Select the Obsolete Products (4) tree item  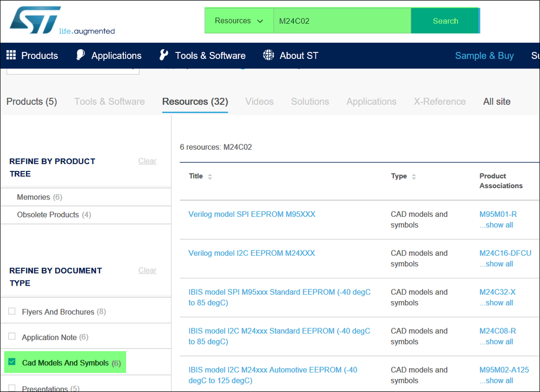pyautogui.click(x=54, y=215)
